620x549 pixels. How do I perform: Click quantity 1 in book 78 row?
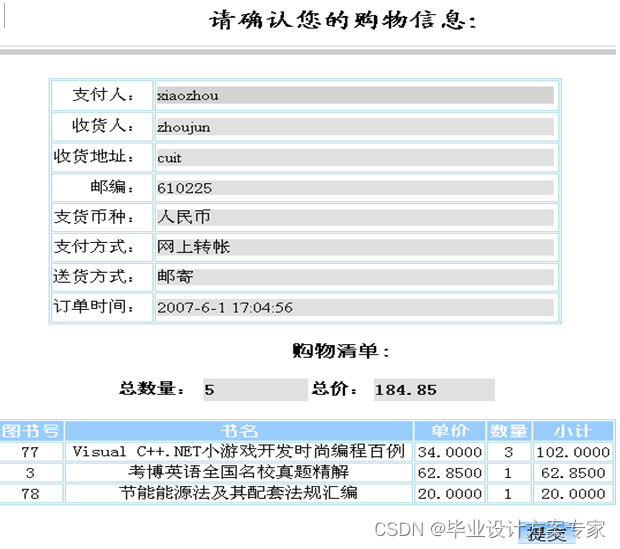pyautogui.click(x=508, y=494)
